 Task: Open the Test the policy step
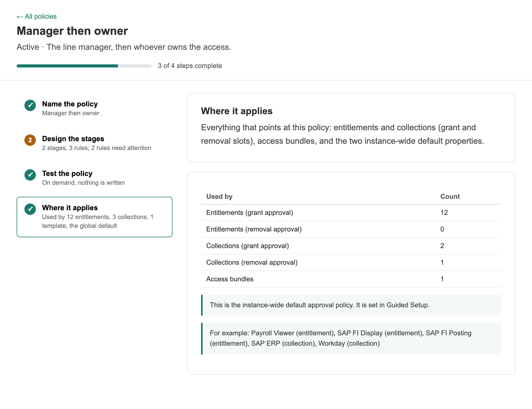coord(95,178)
